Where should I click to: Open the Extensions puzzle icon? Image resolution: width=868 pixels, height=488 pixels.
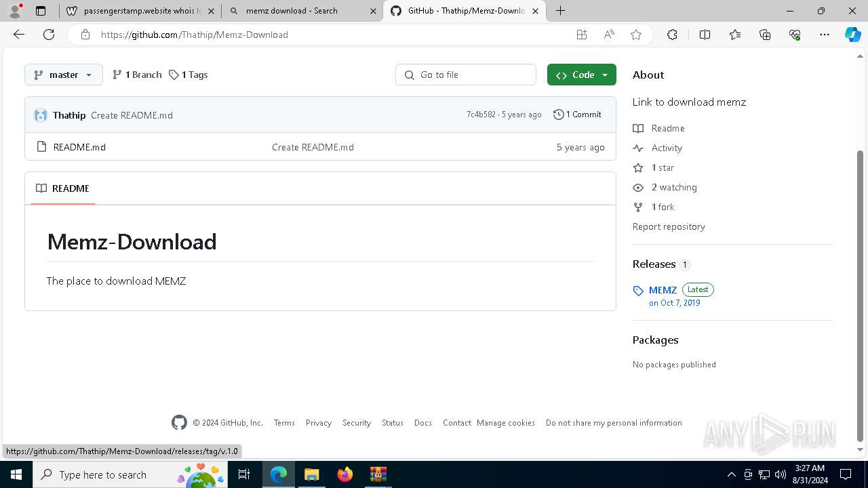(x=672, y=35)
